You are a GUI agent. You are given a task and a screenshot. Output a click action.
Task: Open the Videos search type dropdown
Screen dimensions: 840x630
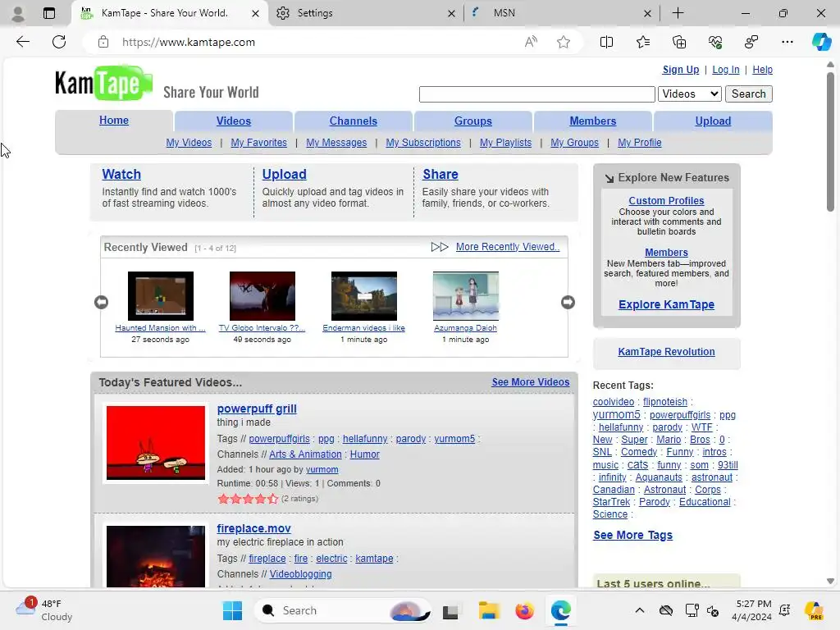tap(689, 94)
